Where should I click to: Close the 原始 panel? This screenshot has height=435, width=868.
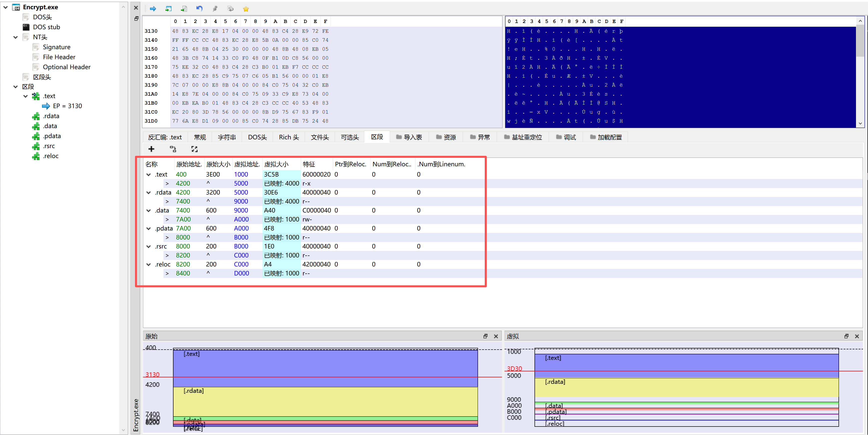(496, 336)
